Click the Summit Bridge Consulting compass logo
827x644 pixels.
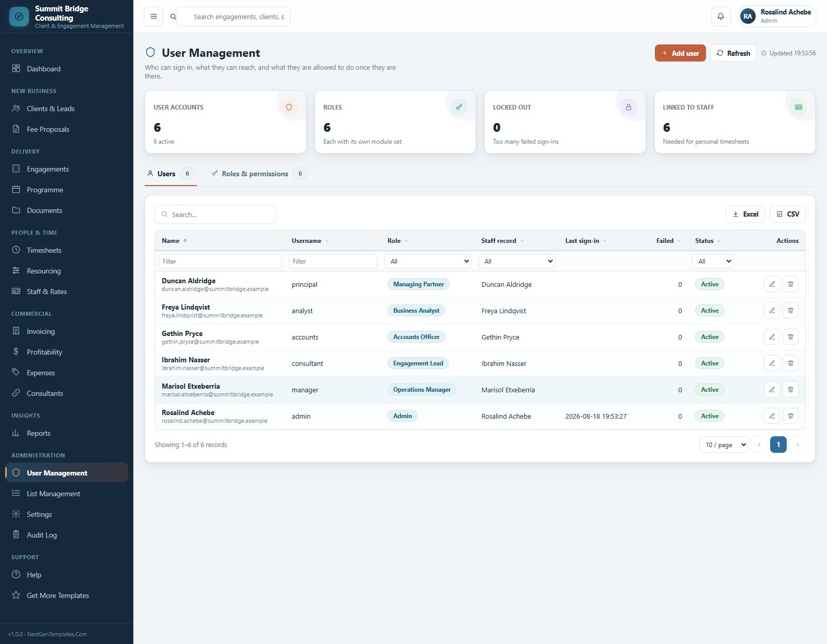19,17
